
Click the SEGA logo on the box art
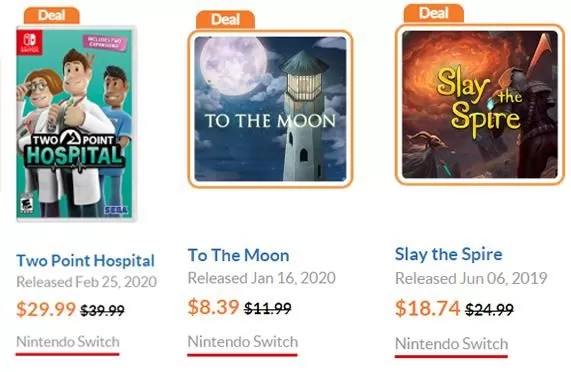pyautogui.click(x=116, y=210)
